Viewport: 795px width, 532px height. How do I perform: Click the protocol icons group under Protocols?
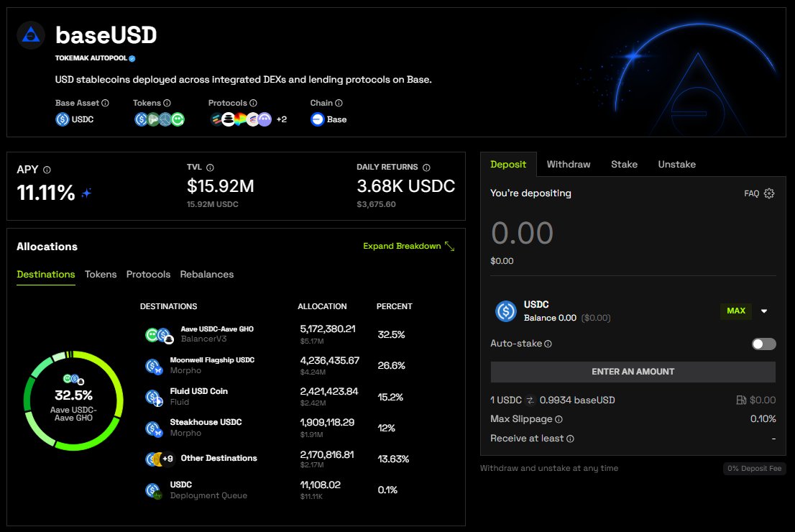coord(242,119)
